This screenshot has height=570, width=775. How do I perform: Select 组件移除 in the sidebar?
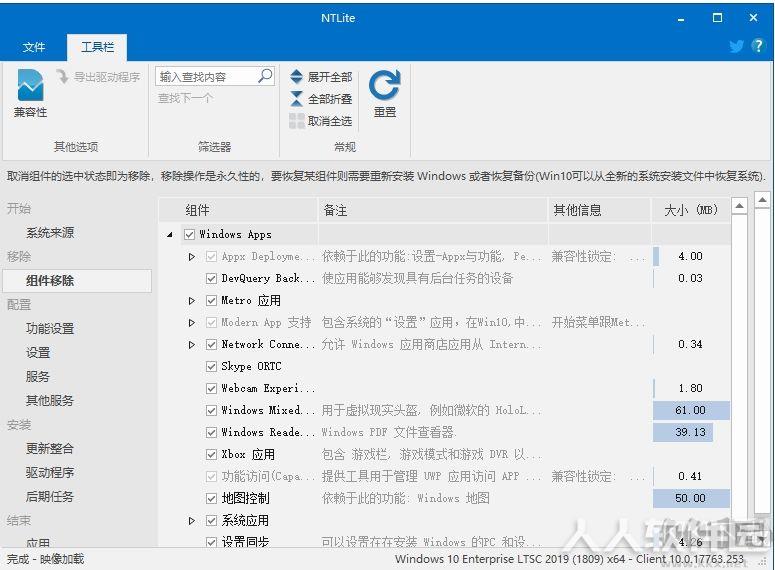coord(77,281)
